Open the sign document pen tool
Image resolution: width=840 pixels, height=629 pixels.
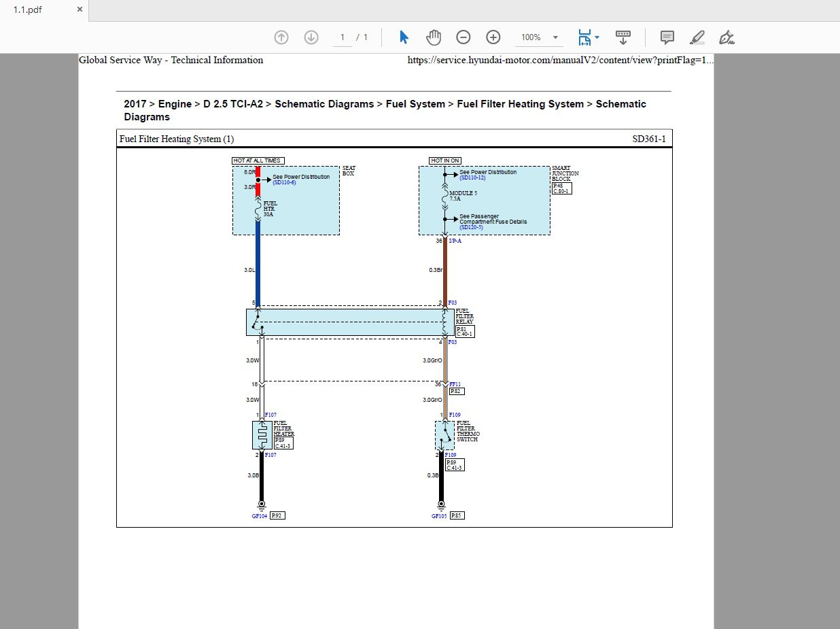pos(727,37)
